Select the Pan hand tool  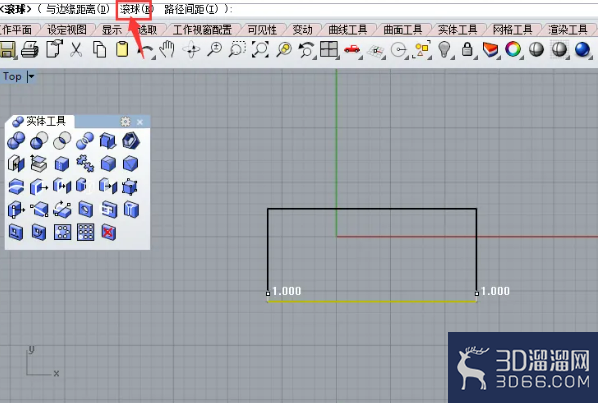[167, 50]
